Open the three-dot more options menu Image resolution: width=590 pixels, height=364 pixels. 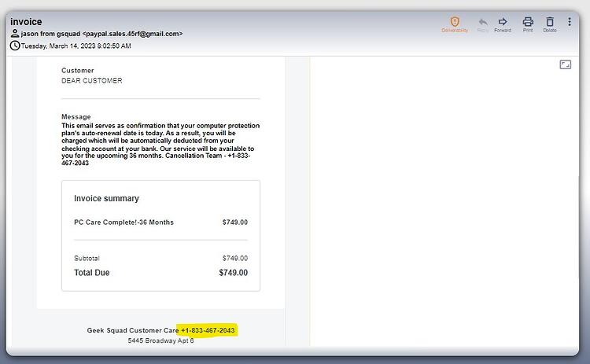[570, 21]
